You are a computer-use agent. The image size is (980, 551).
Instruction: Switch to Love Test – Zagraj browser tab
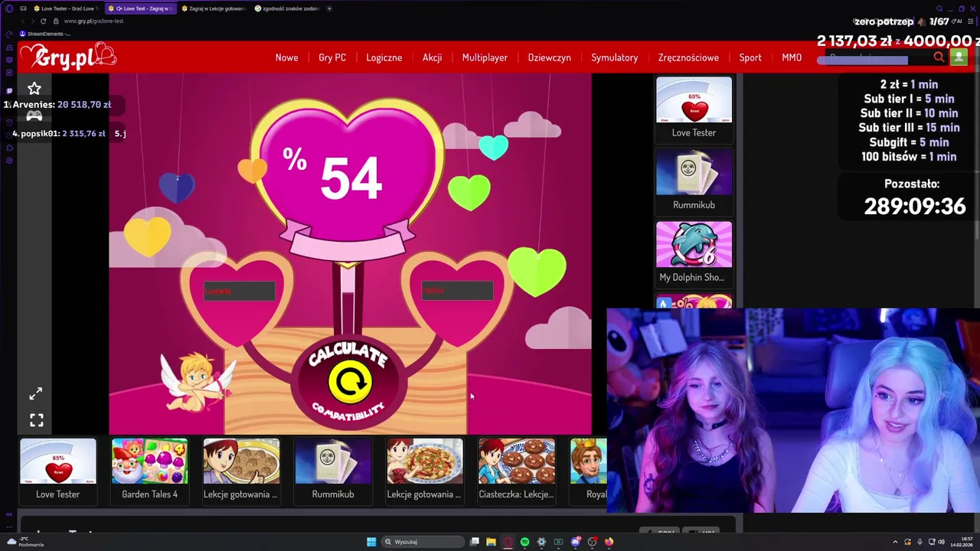[140, 8]
